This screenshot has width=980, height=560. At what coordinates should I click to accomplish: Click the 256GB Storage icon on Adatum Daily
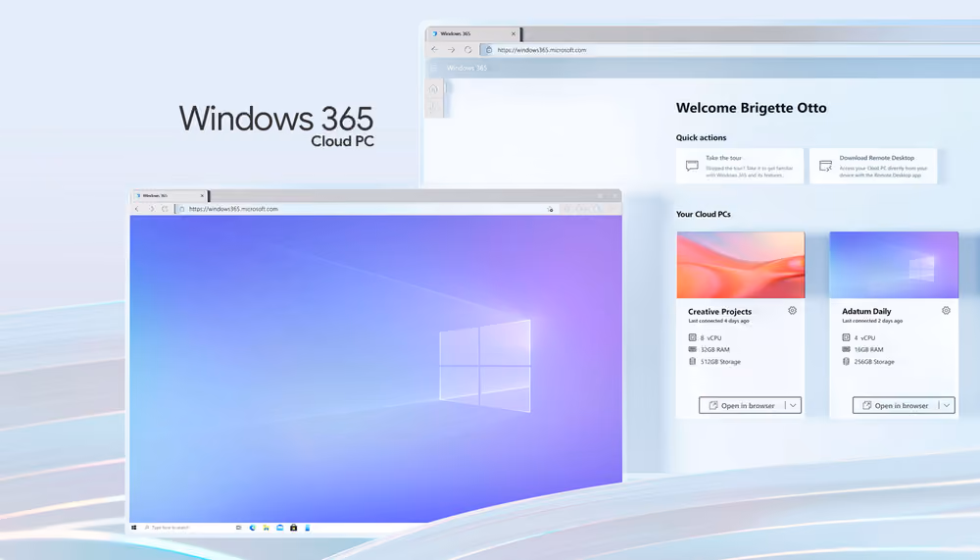[x=846, y=361]
